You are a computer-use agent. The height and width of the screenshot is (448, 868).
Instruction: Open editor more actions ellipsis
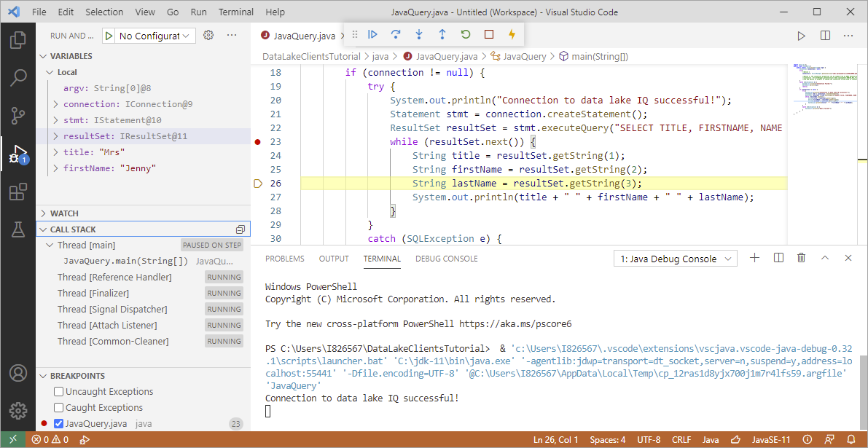point(848,36)
